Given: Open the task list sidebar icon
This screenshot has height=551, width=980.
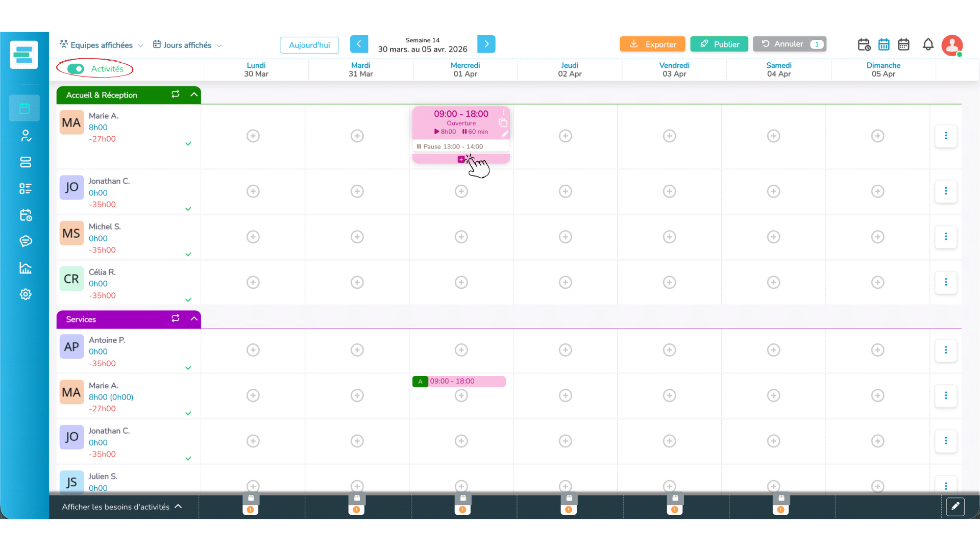Looking at the screenshot, I should (26, 189).
